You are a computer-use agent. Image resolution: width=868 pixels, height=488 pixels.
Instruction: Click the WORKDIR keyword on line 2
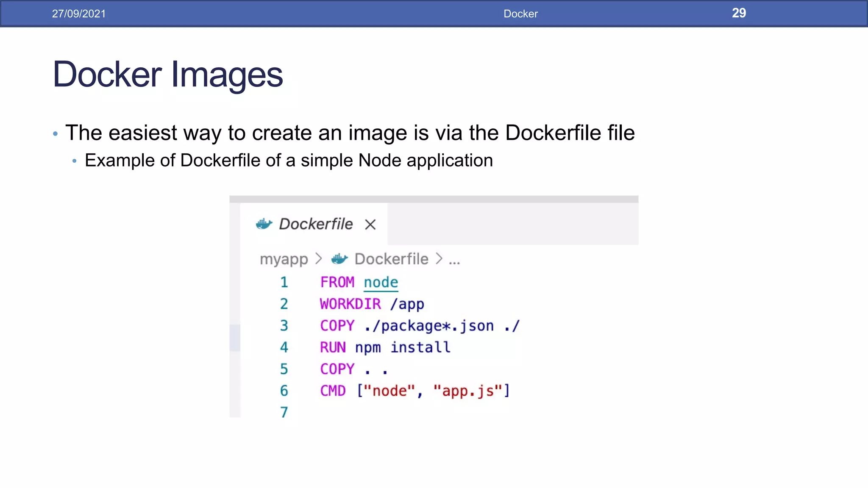pyautogui.click(x=350, y=304)
